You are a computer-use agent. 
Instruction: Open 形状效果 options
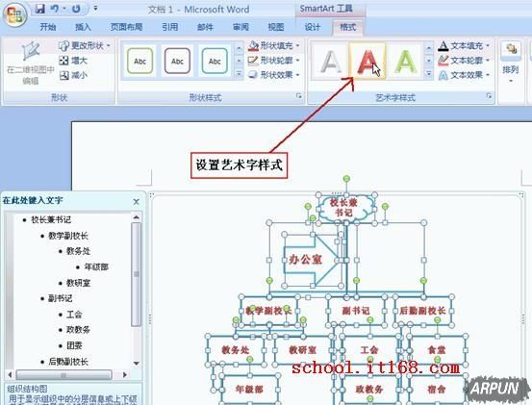[274, 75]
